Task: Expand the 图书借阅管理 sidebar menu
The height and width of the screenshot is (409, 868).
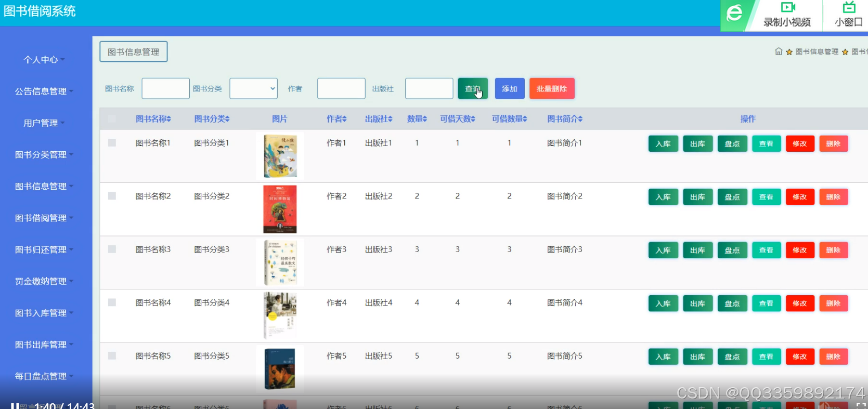Action: (44, 218)
